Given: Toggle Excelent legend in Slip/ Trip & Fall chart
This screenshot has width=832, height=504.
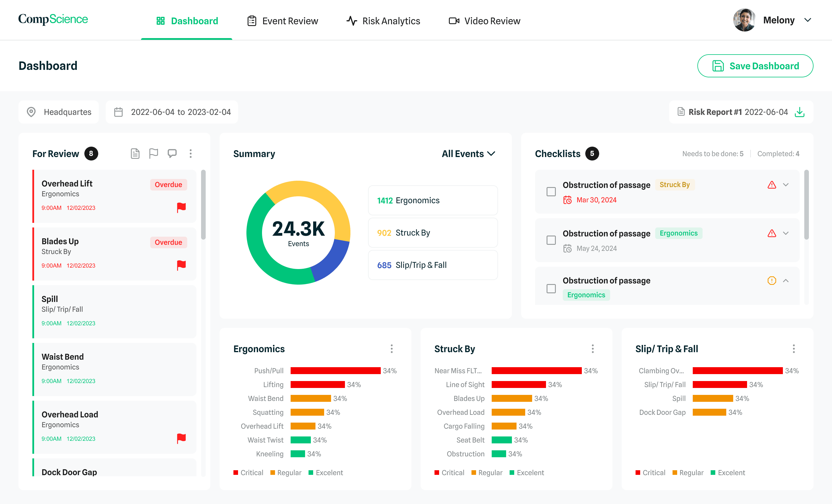Looking at the screenshot, I should click(x=728, y=473).
